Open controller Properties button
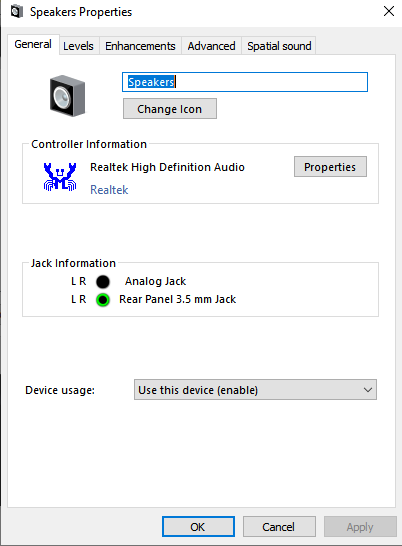 330,167
